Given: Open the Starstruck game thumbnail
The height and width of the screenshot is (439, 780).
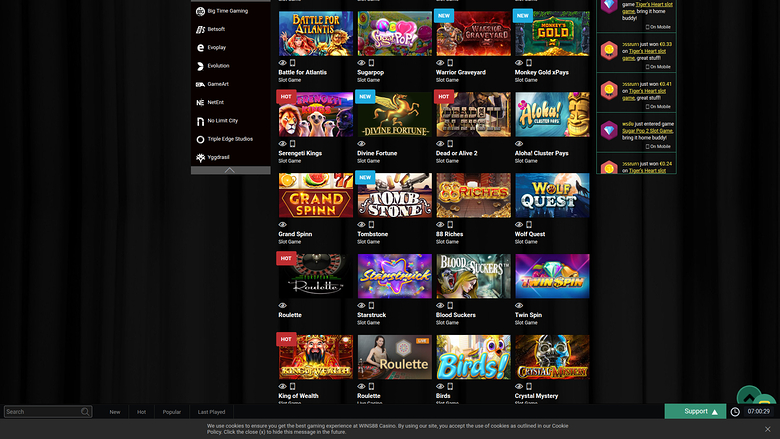Looking at the screenshot, I should click(394, 276).
